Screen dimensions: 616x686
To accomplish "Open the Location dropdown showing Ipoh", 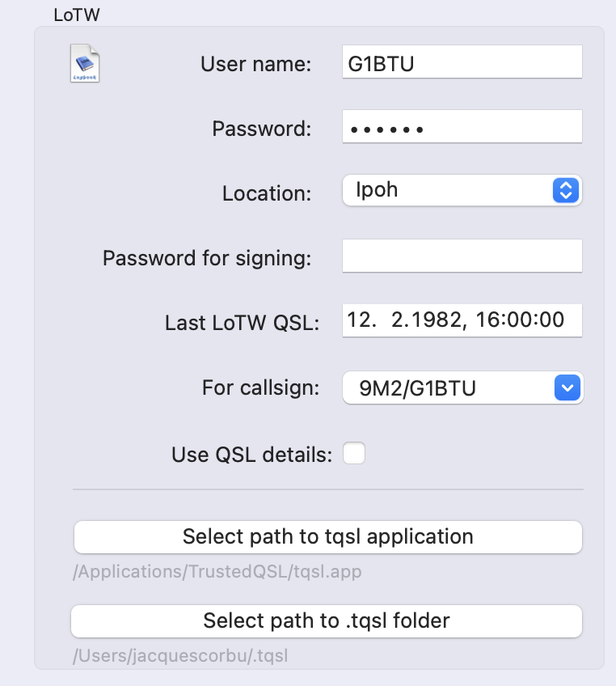I will (x=462, y=190).
